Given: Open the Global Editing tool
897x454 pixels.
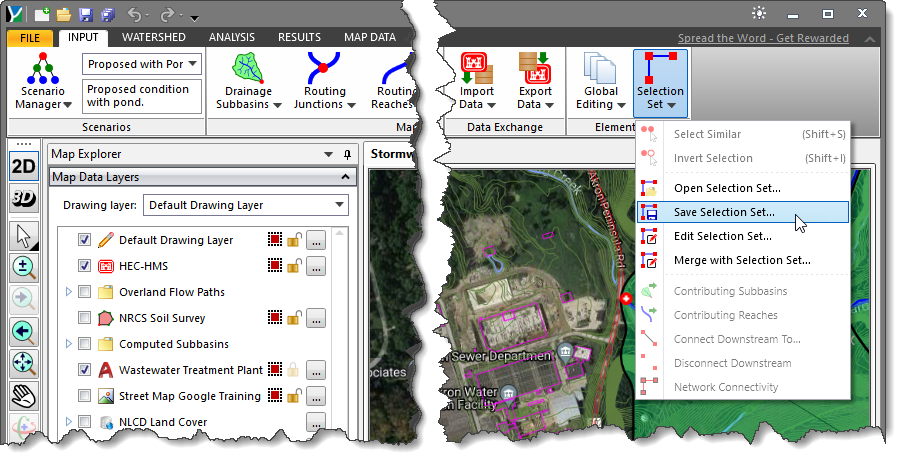Looking at the screenshot, I should click(601, 82).
